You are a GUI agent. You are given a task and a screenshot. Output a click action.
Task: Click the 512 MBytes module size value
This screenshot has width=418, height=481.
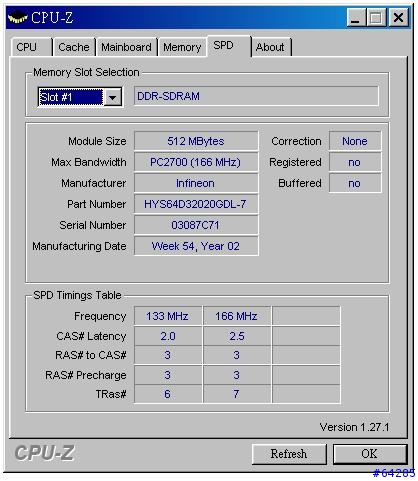point(196,141)
